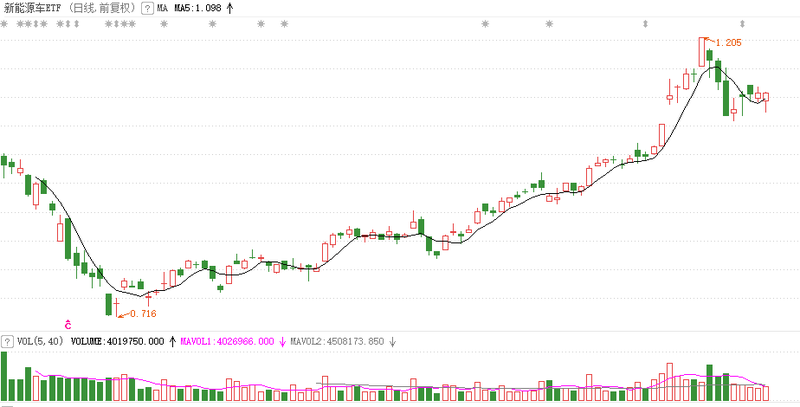Select the VOLUME:4019750.000 reading

(117, 341)
